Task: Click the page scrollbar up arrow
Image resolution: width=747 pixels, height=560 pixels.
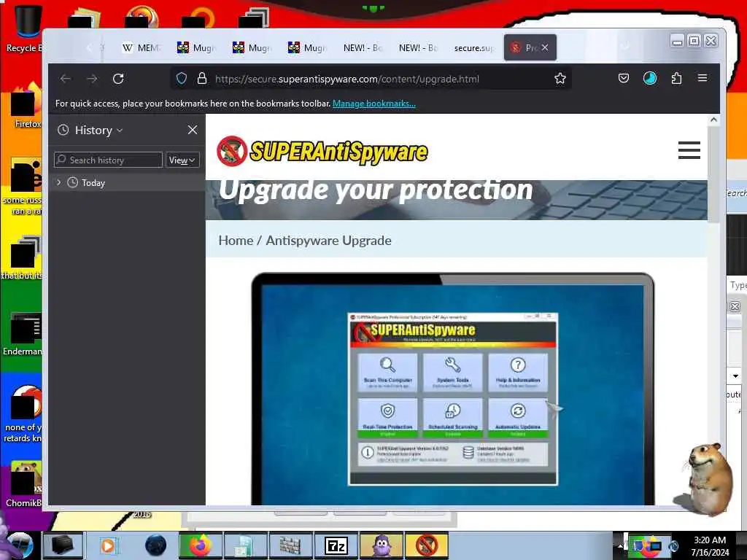Action: [x=713, y=120]
